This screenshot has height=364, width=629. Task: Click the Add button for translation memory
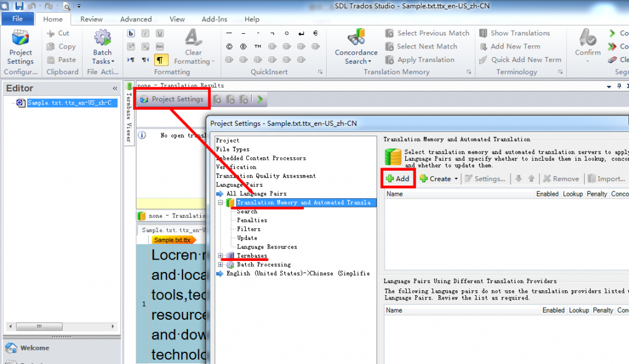(397, 179)
